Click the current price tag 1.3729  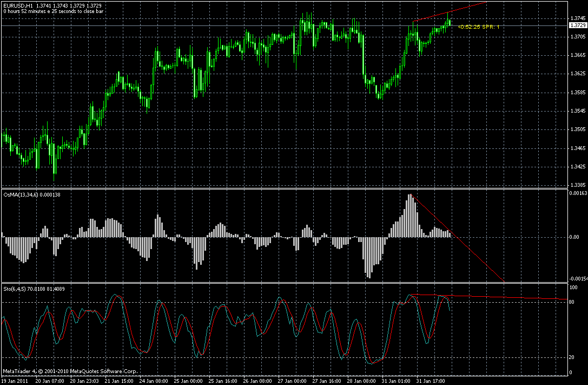pos(578,25)
